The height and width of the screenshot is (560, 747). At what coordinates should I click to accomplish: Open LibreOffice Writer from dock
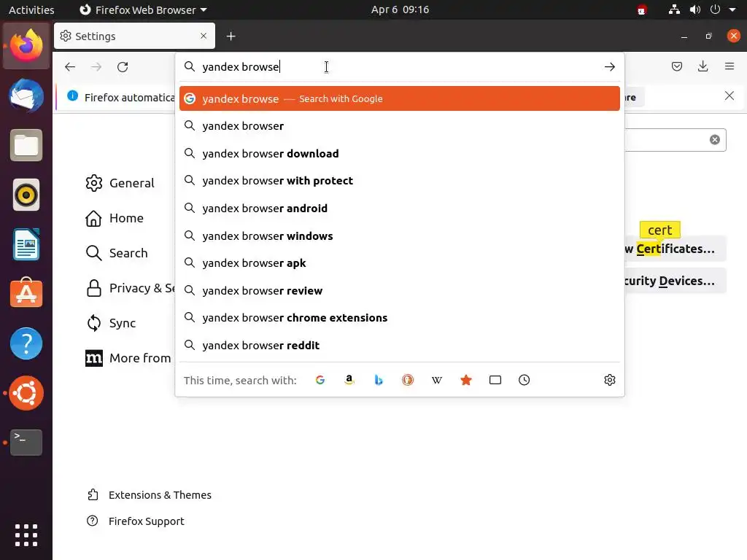26,244
